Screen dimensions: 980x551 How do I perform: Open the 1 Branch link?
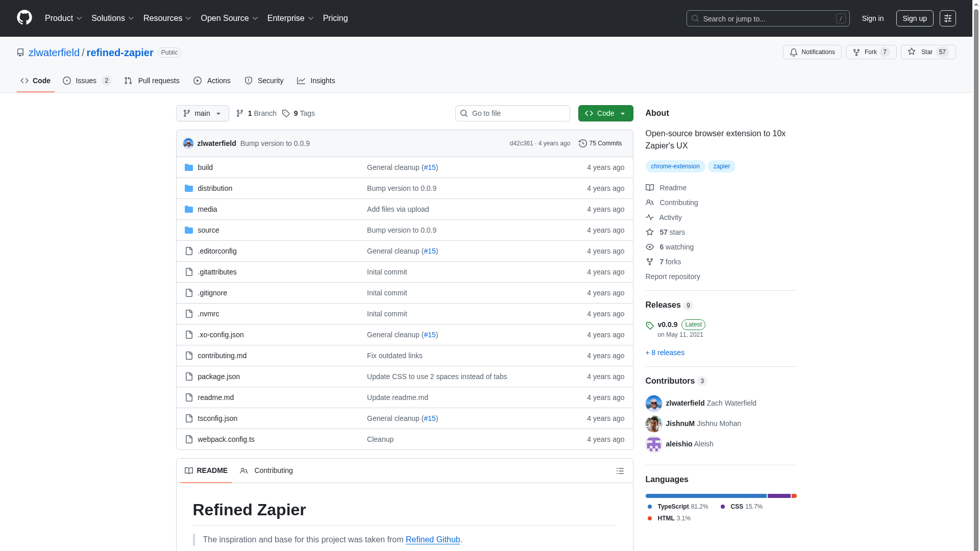[x=256, y=113]
